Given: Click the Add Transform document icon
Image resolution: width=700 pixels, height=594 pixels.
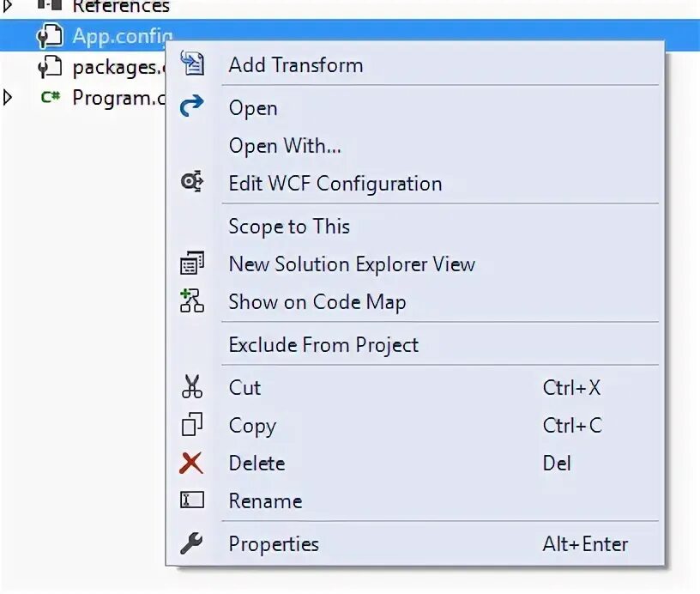Looking at the screenshot, I should [192, 63].
